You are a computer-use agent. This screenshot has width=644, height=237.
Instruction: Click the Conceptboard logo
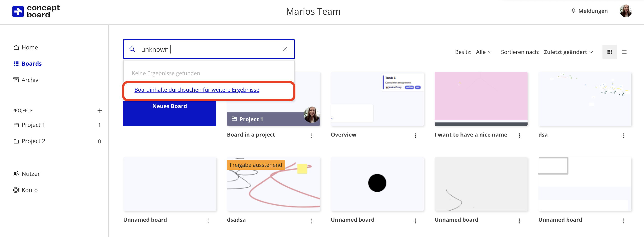[36, 12]
